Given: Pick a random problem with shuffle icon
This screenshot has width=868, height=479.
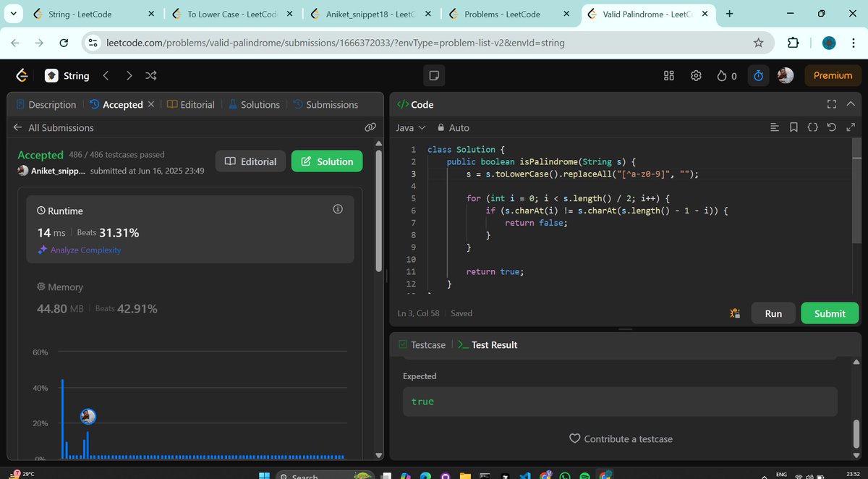Looking at the screenshot, I should point(151,75).
